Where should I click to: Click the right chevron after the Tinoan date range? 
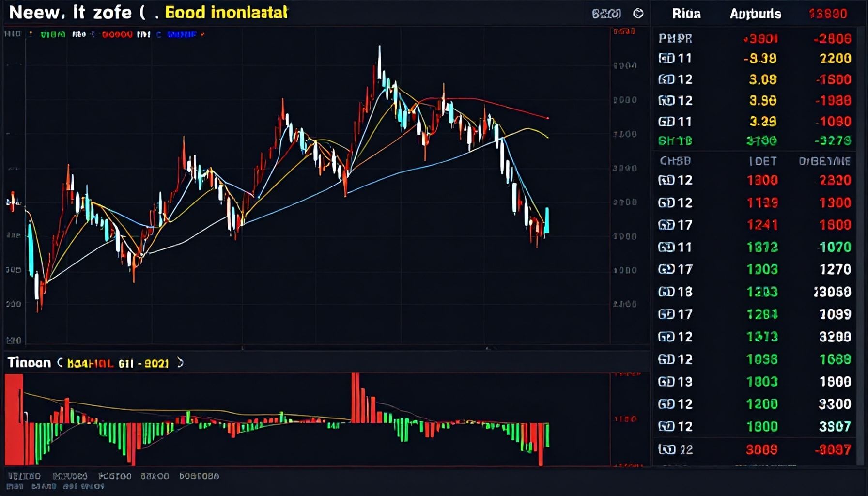tap(180, 363)
